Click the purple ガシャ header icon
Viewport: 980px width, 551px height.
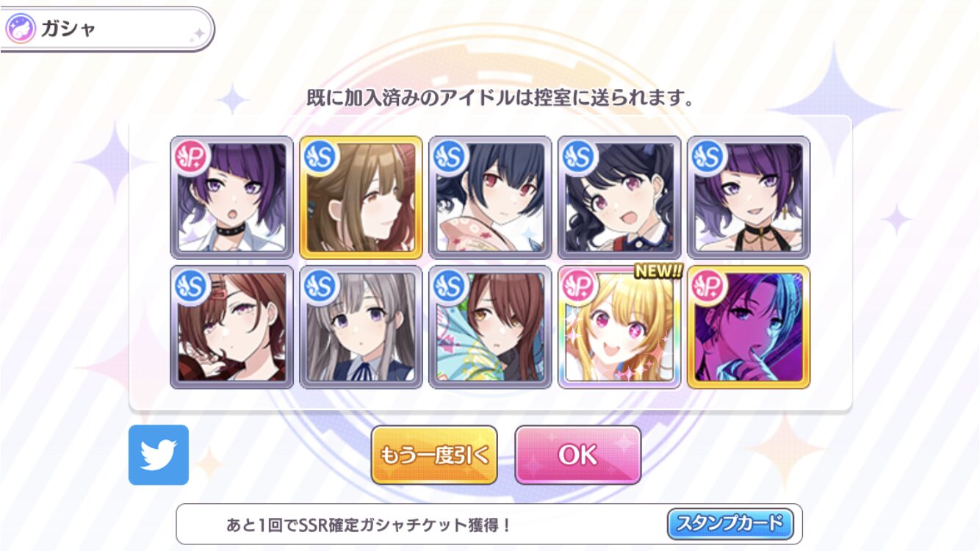pos(20,29)
